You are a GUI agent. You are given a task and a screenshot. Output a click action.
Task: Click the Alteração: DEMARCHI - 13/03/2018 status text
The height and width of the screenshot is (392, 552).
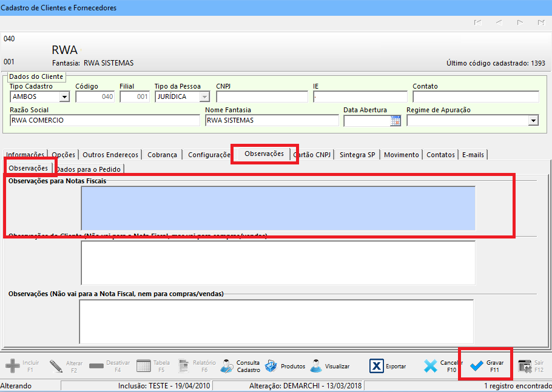[x=306, y=386]
